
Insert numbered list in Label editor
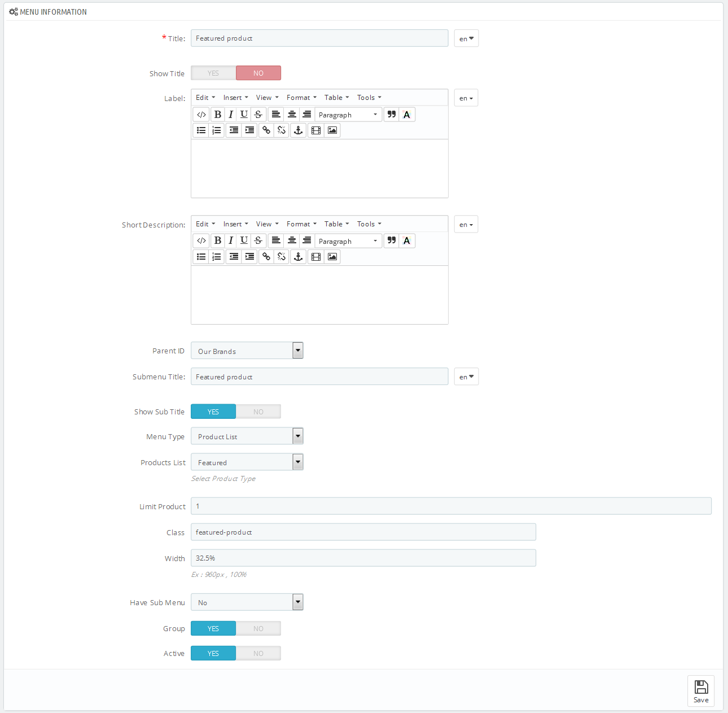point(217,130)
